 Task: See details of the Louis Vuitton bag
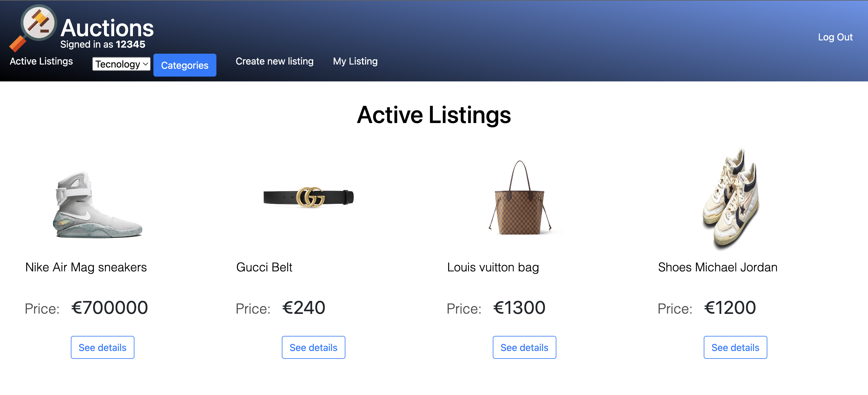click(x=524, y=347)
